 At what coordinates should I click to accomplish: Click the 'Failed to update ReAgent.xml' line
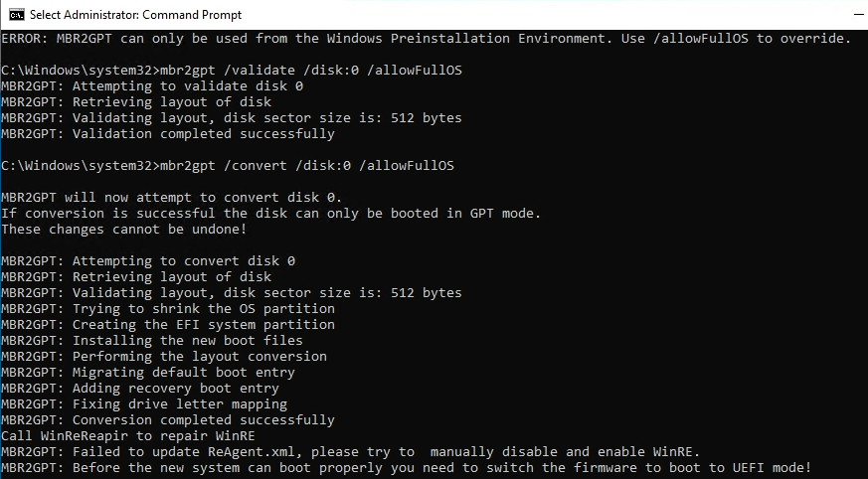[350, 452]
